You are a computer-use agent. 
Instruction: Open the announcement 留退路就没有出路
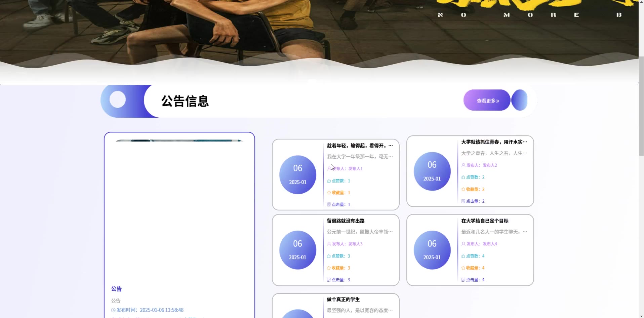346,221
